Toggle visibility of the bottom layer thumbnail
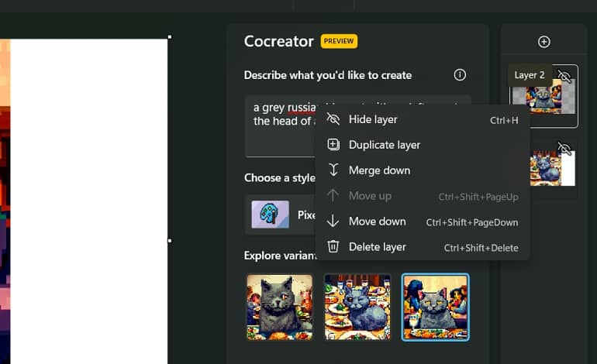Image resolution: width=597 pixels, height=364 pixels. click(564, 149)
